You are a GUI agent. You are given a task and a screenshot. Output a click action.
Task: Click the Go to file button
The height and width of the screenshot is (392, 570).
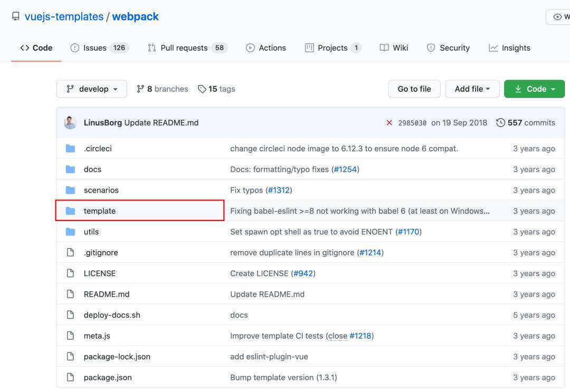pyautogui.click(x=414, y=89)
